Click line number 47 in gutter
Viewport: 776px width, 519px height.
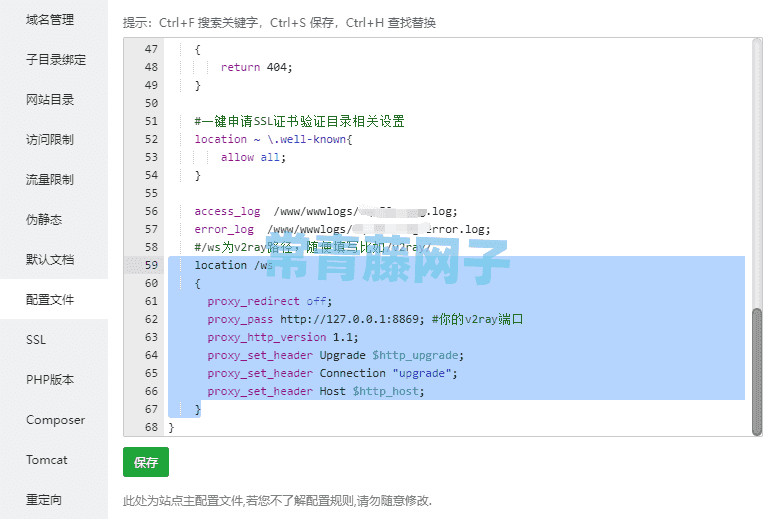(151, 49)
